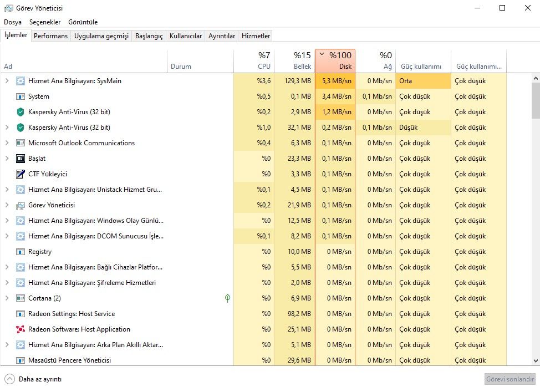Click the Radeon Settings Host Service icon

[x=21, y=314]
